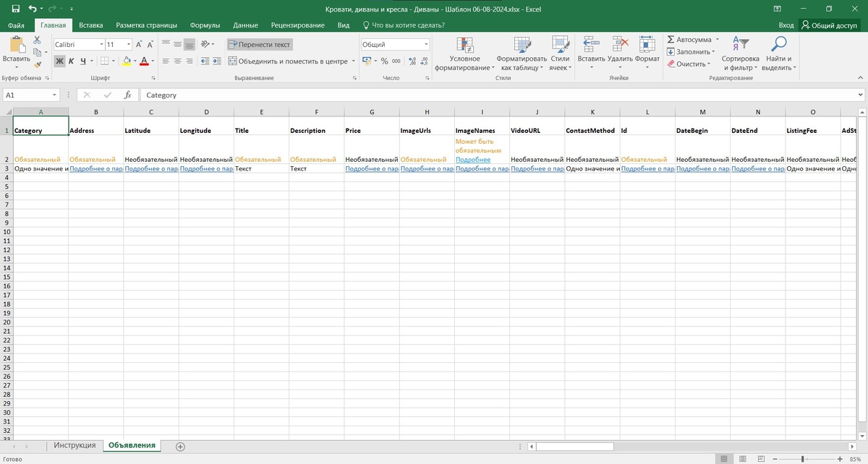Expand the Автосумма dropdown arrow
This screenshot has height=464, width=868.
717,40
